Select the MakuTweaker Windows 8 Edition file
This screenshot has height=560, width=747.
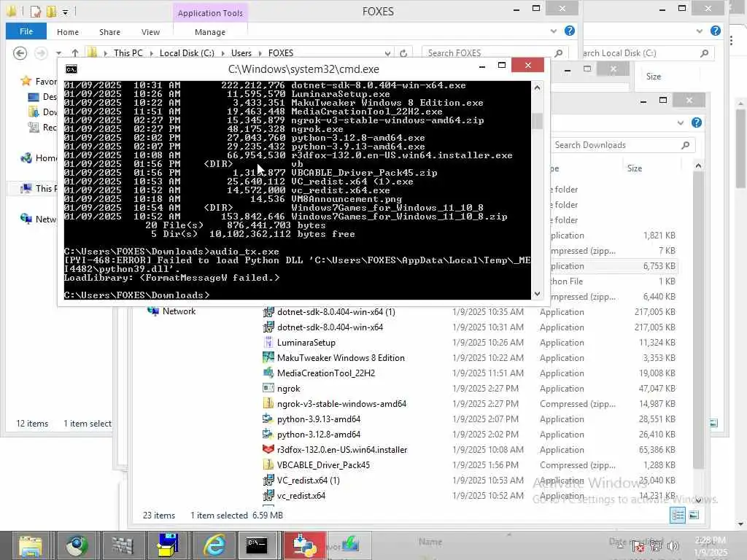pos(341,357)
